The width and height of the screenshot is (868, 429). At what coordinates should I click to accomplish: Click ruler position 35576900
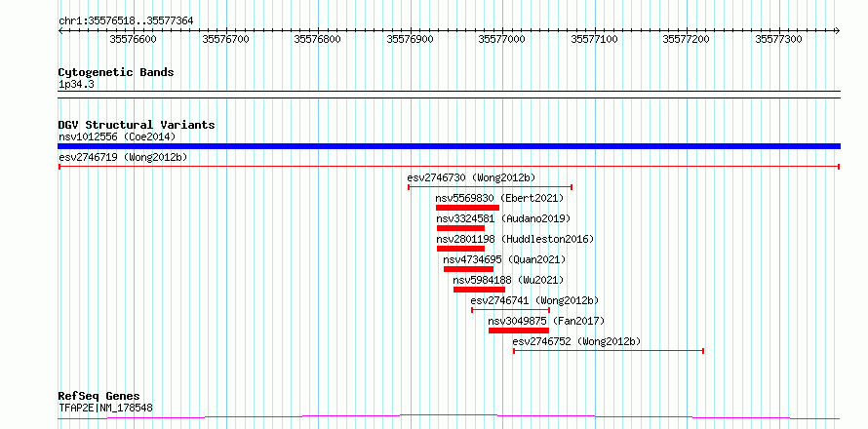coord(411,39)
